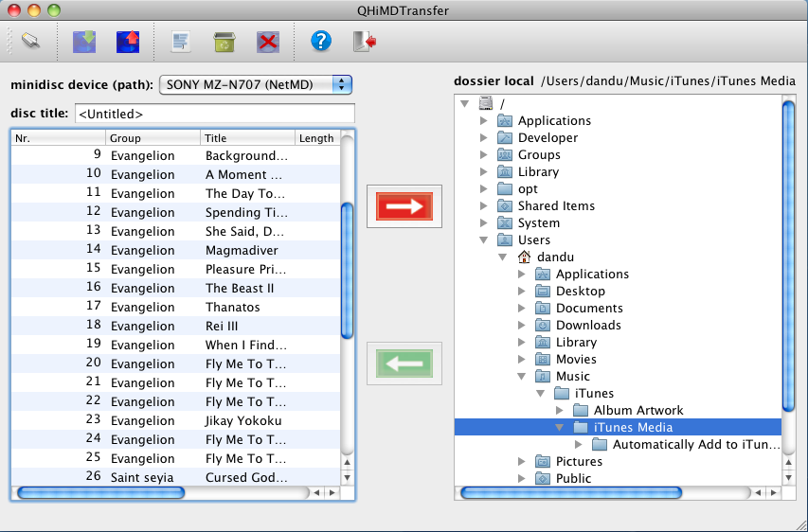
Task: Collapse the Users folder
Action: [483, 240]
